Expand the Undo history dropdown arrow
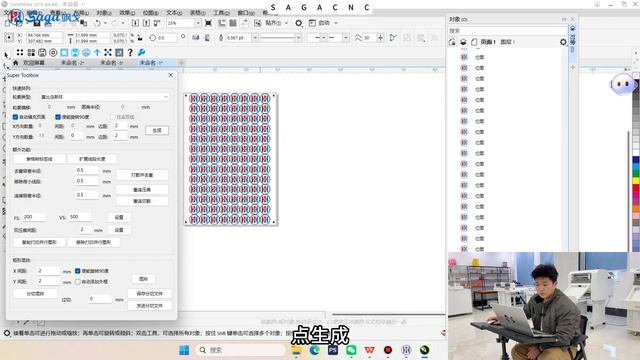This screenshot has width=640, height=360. click(105, 23)
